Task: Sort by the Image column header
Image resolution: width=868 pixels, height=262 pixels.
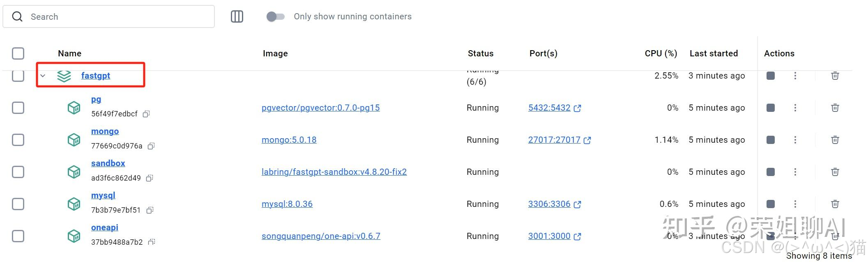Action: point(275,53)
